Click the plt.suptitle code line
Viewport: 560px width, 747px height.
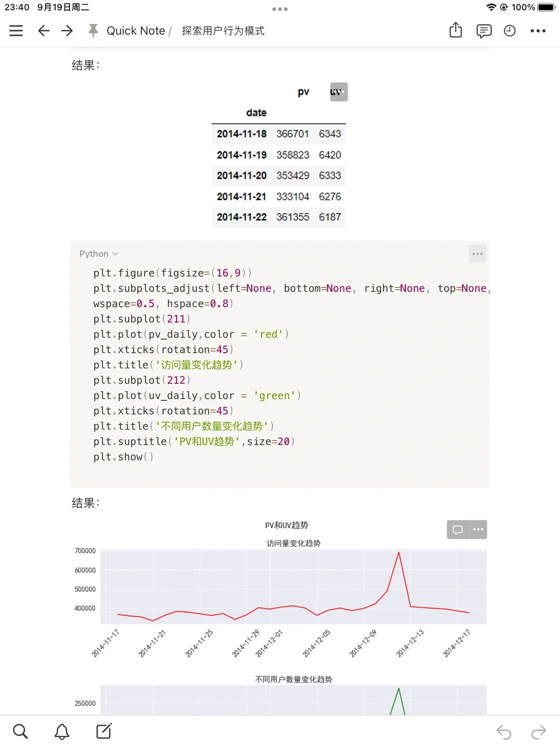(x=194, y=441)
